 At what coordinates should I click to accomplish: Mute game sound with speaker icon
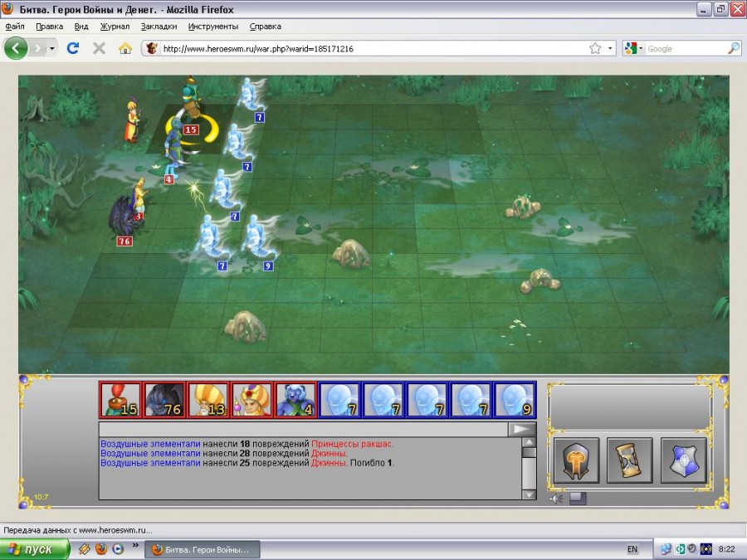[556, 499]
